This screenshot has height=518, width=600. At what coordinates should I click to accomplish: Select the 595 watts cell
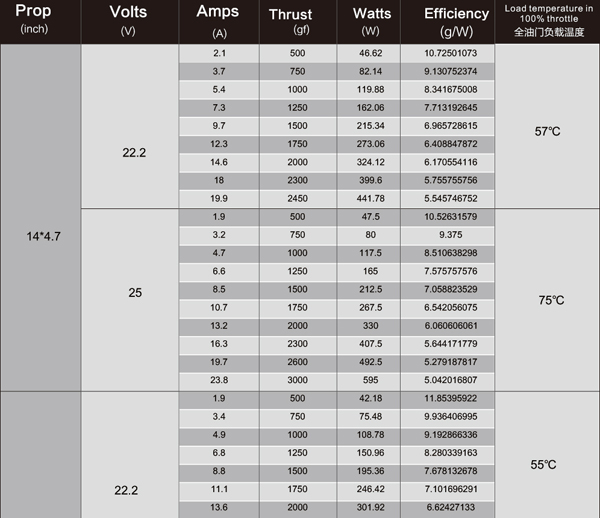click(371, 380)
